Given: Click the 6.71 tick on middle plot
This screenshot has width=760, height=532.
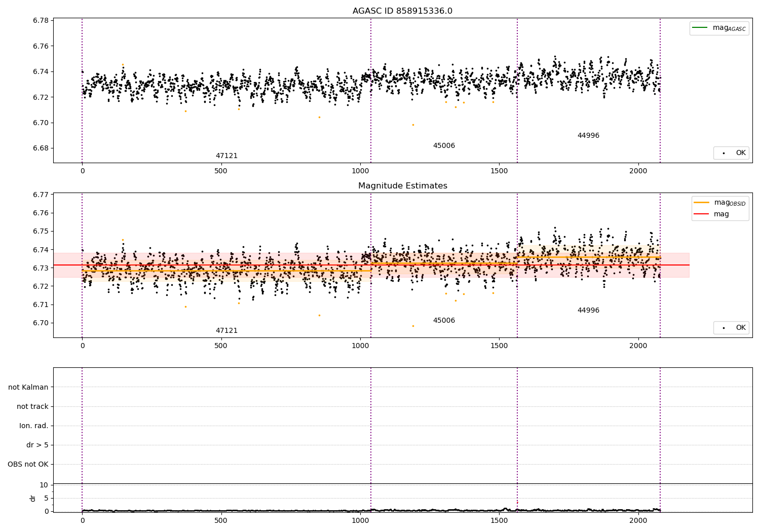Looking at the screenshot, I should tap(40, 305).
